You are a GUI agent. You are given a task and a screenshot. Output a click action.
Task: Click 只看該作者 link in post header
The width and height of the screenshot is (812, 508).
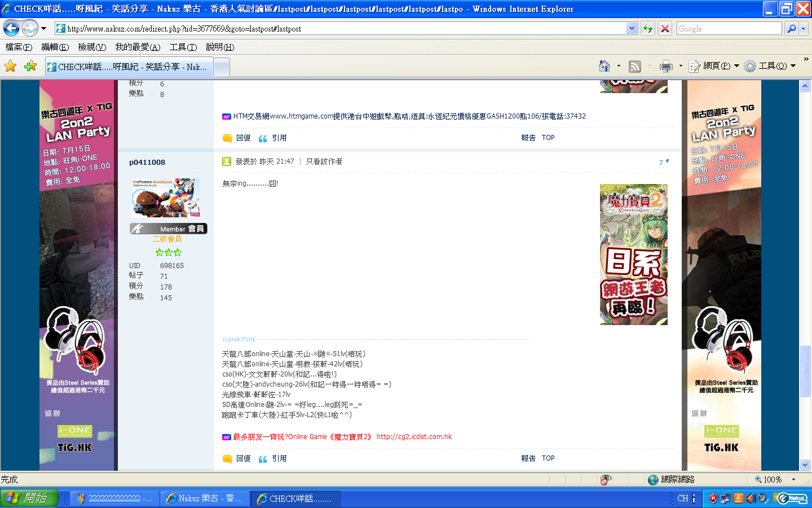pos(324,161)
